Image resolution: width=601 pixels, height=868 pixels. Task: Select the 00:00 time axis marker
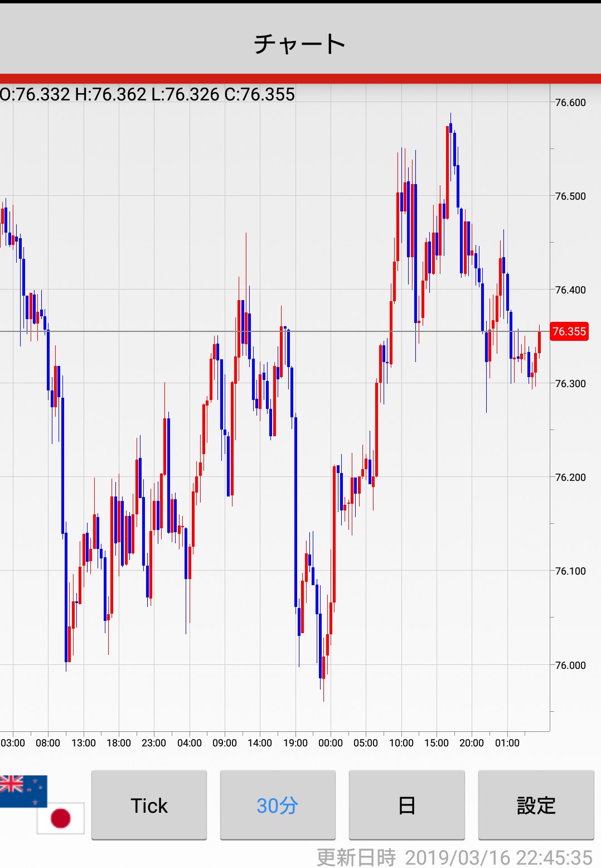(331, 743)
